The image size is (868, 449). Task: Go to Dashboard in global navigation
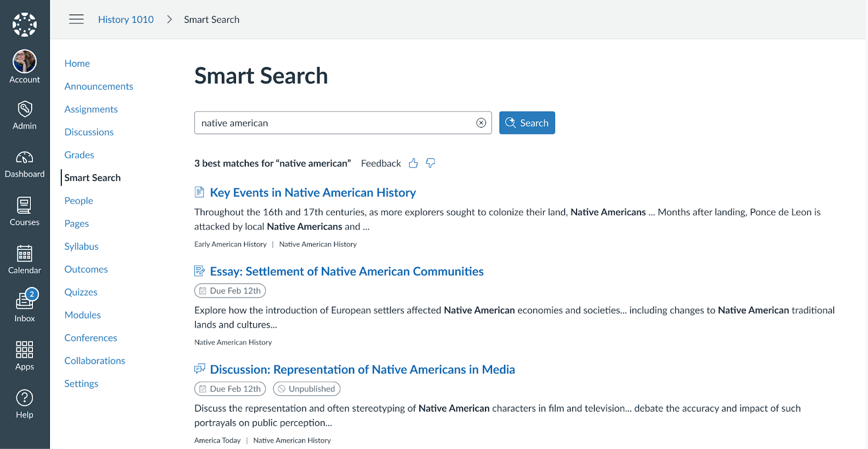tap(24, 165)
